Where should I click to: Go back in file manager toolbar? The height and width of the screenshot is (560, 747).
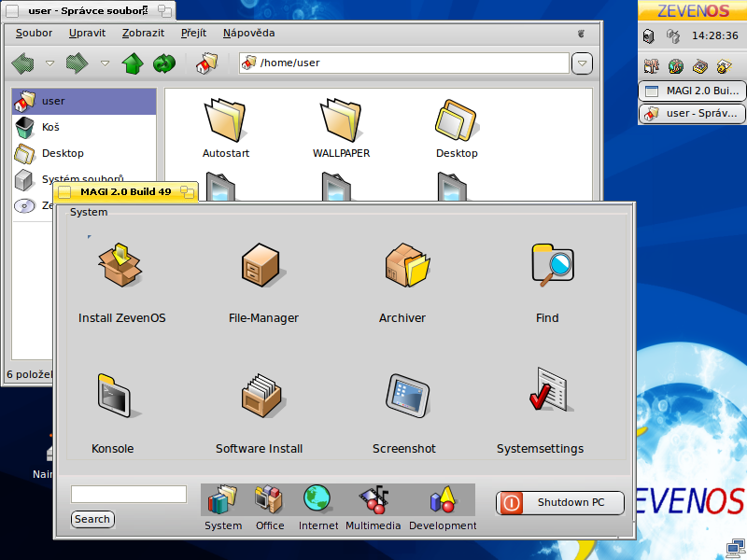click(22, 63)
